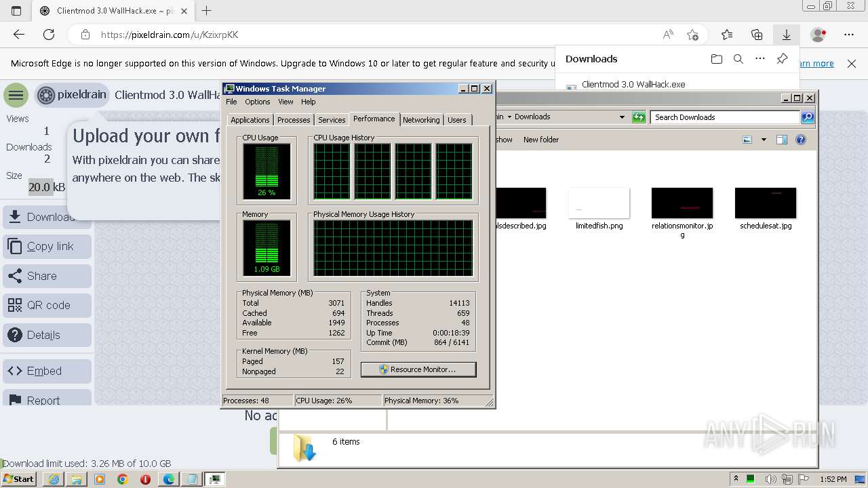Expand Explorer address bar history dropdown
This screenshot has height=488, width=868.
pyautogui.click(x=622, y=117)
